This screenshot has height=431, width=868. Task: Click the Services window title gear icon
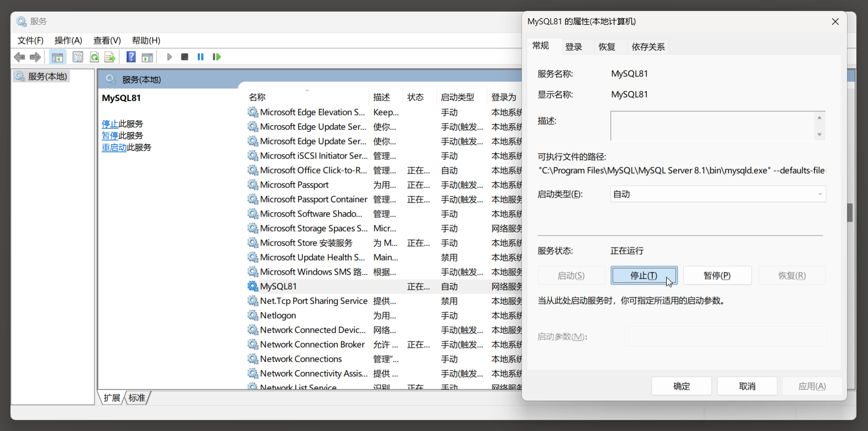pyautogui.click(x=22, y=22)
